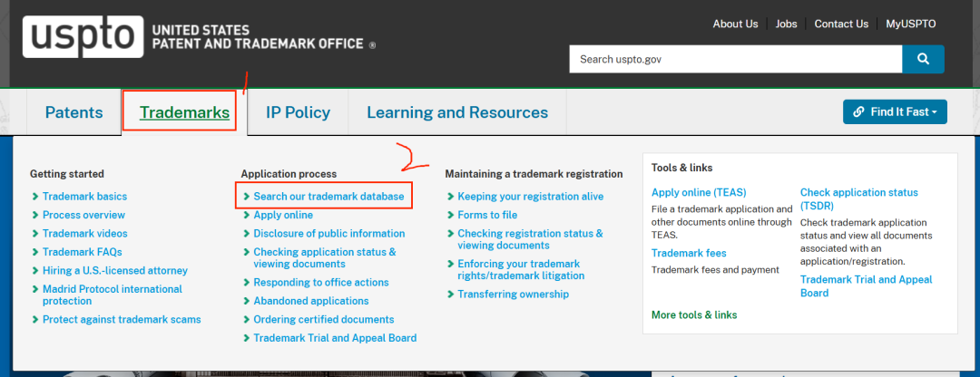Image resolution: width=980 pixels, height=377 pixels.
Task: Open the About Us link
Action: click(x=736, y=24)
